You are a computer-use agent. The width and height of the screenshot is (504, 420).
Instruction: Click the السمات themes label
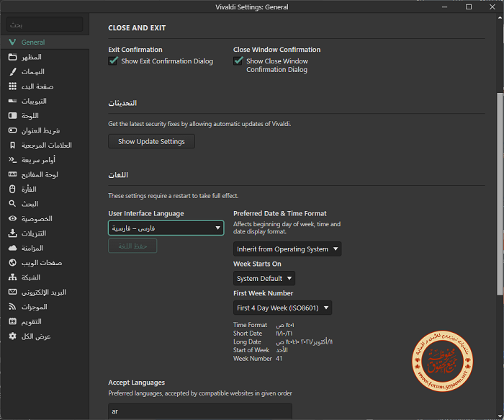click(33, 72)
